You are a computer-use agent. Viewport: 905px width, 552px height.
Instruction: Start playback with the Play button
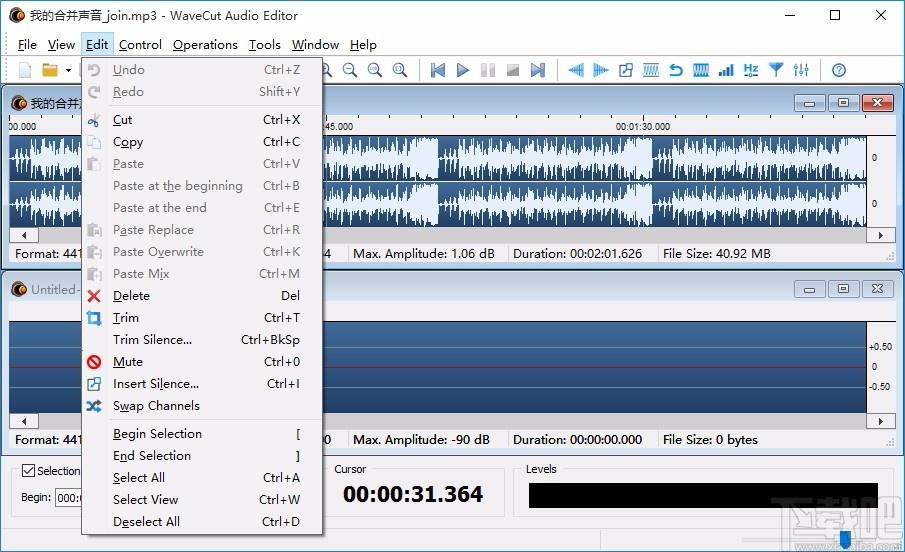pos(463,70)
